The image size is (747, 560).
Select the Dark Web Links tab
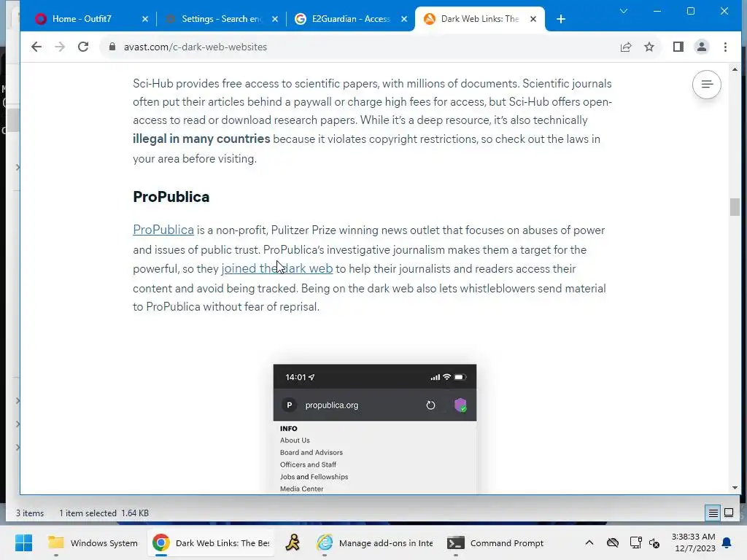click(x=480, y=19)
